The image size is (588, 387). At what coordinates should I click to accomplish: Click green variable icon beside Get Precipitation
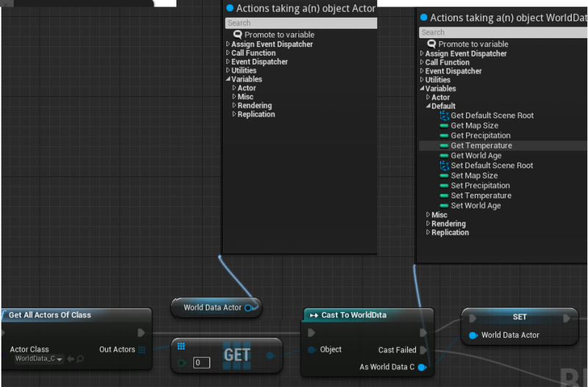click(444, 136)
